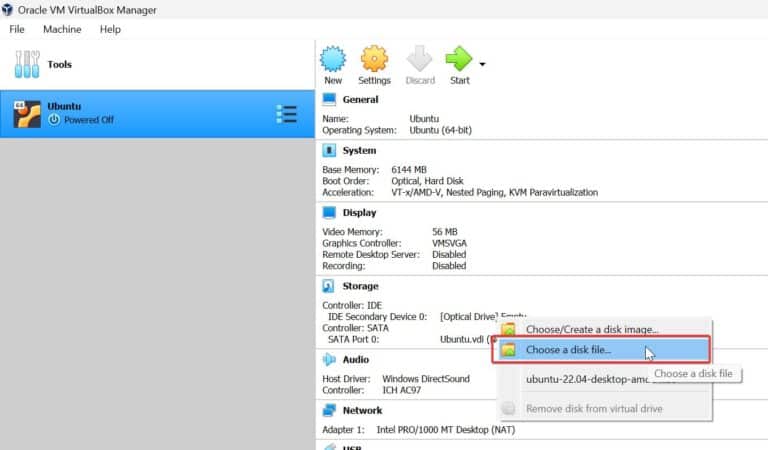The width and height of the screenshot is (768, 450).
Task: Click the General section header
Action: tap(360, 99)
